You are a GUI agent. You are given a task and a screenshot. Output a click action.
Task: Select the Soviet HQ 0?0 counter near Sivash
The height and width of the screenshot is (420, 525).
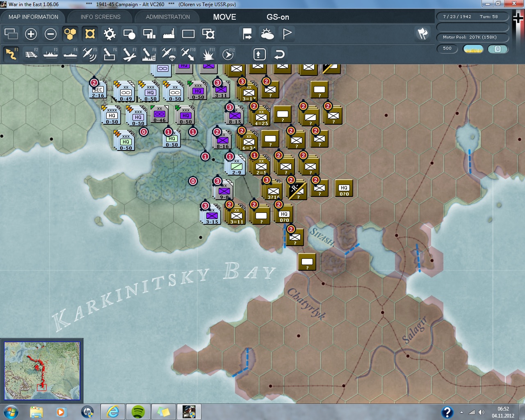pos(284,214)
